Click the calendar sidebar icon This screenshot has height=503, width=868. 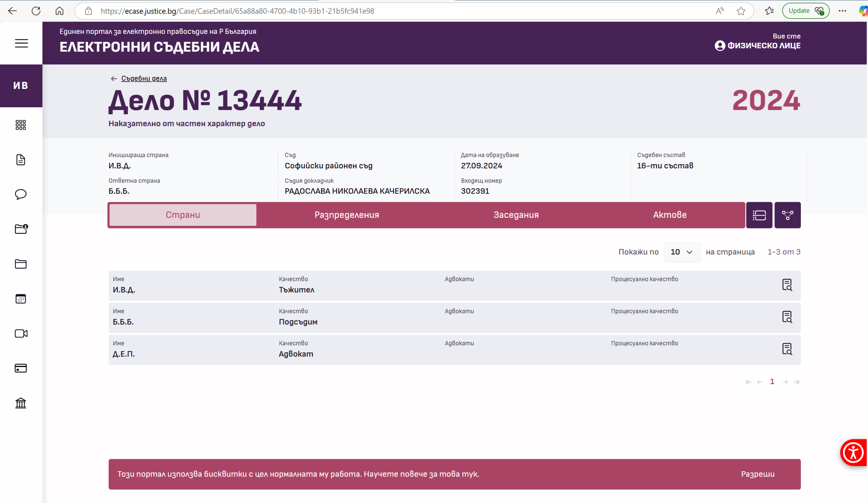coord(21,299)
